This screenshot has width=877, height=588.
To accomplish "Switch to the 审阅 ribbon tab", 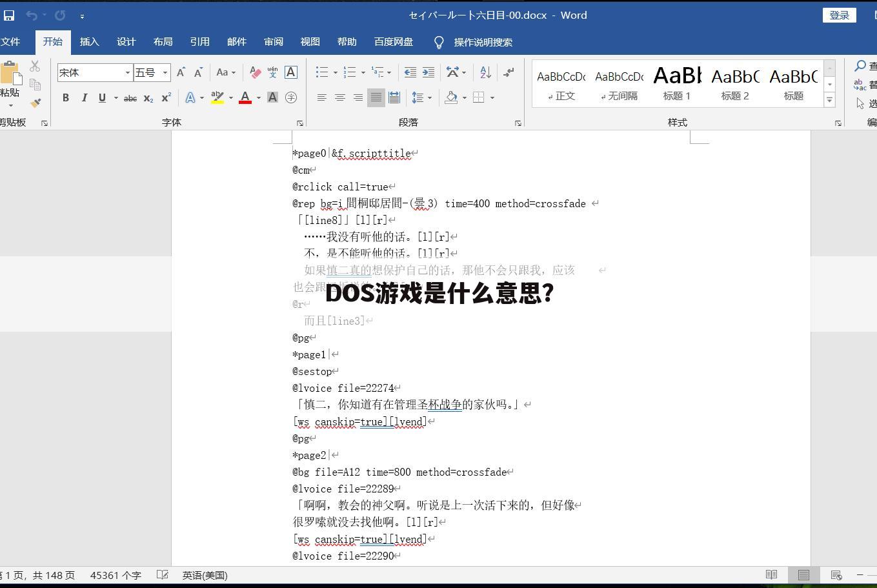I will click(x=273, y=42).
